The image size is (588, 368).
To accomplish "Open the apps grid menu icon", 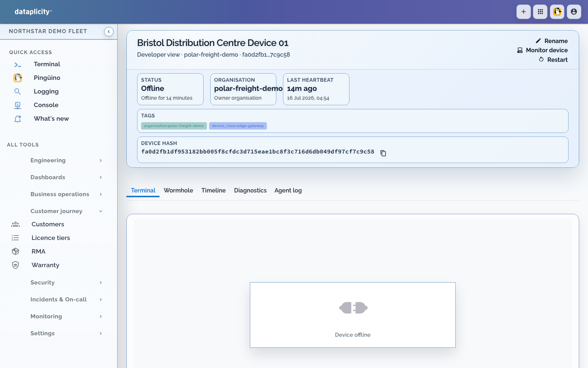I will 540,12.
